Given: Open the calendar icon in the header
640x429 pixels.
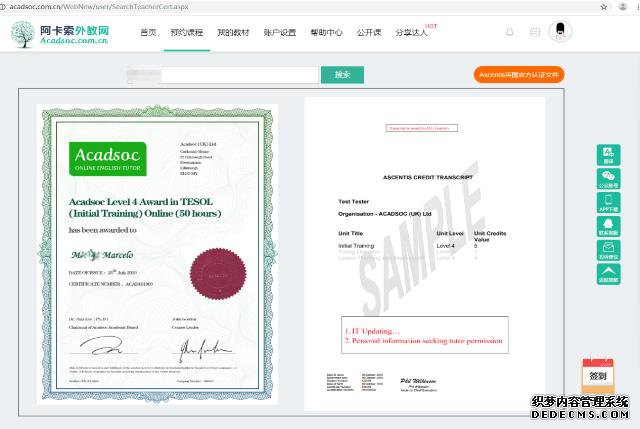Looking at the screenshot, I should (535, 32).
